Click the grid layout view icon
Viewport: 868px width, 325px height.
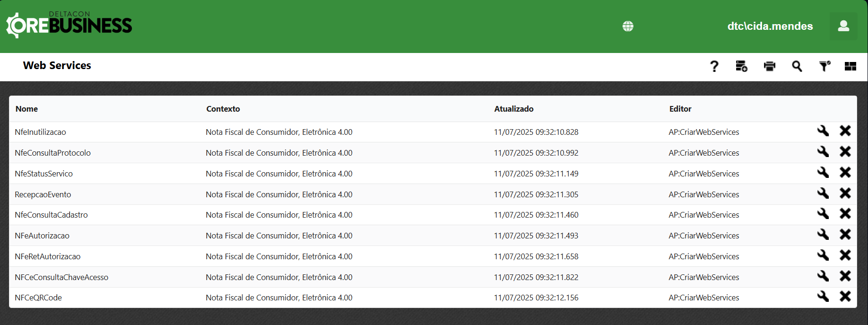(x=850, y=66)
